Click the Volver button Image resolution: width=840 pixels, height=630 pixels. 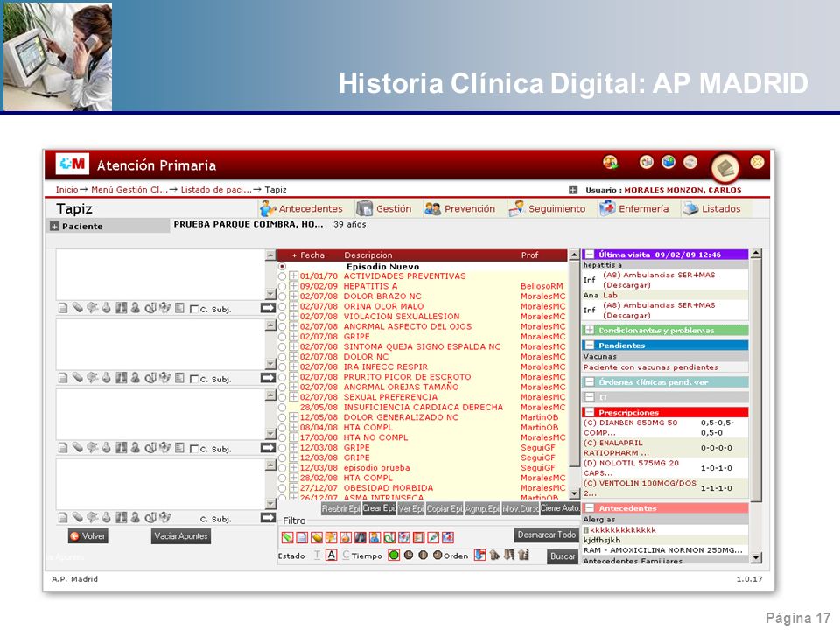[87, 536]
